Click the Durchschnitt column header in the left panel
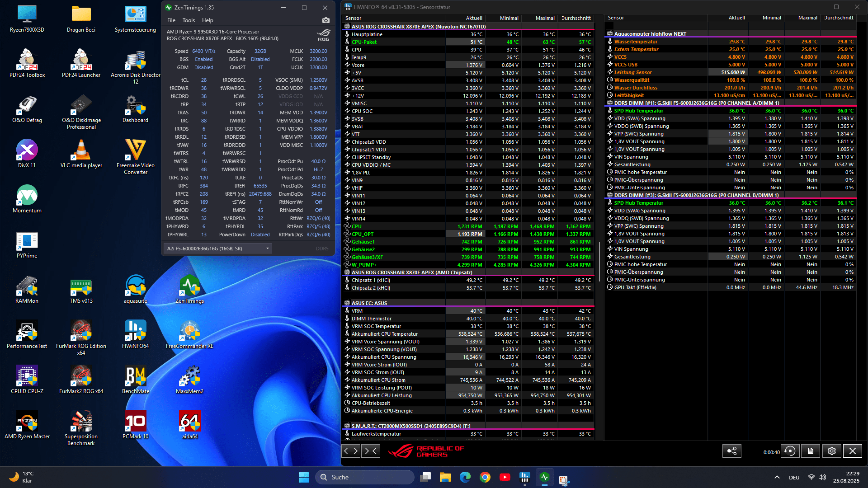The height and width of the screenshot is (488, 868). click(x=576, y=18)
